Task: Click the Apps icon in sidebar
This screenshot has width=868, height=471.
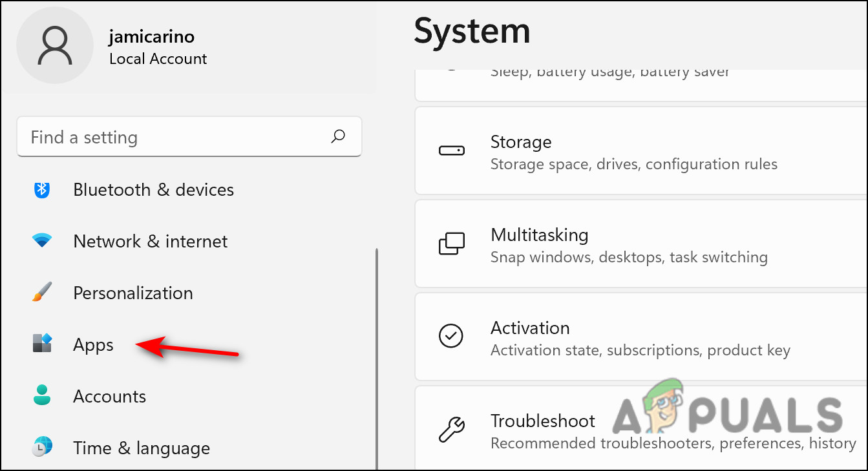Action: point(41,344)
